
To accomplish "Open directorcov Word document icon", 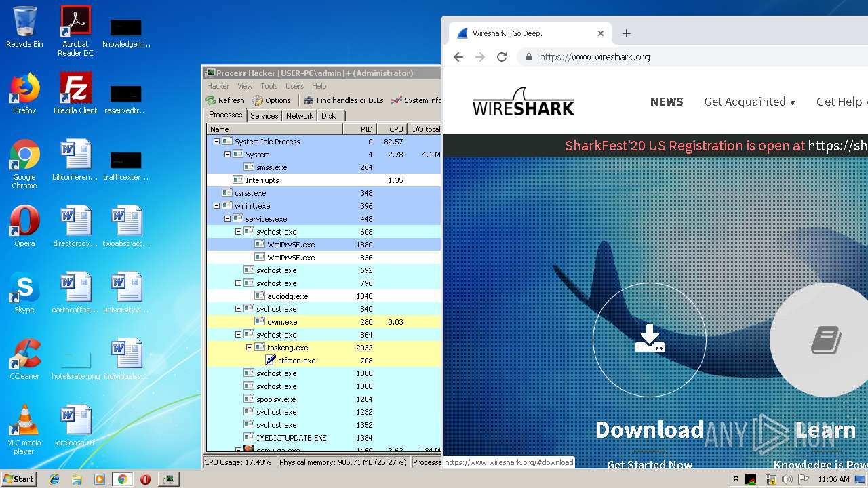I will tap(75, 226).
